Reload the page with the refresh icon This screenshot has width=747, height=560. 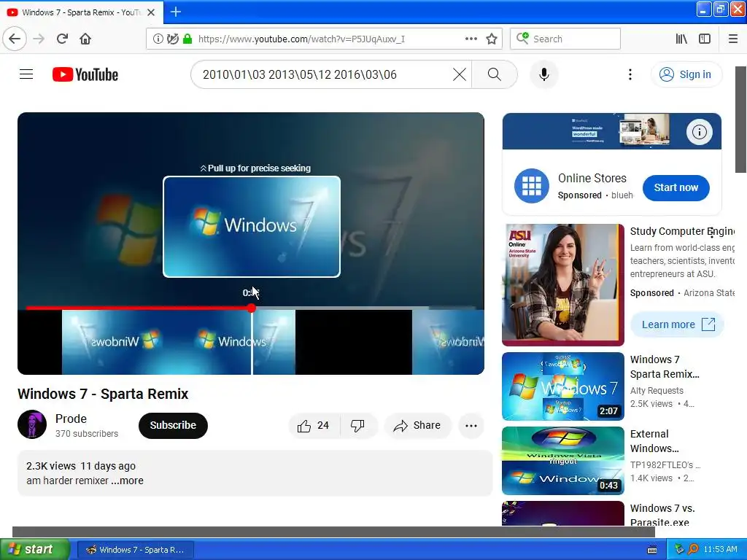click(62, 39)
